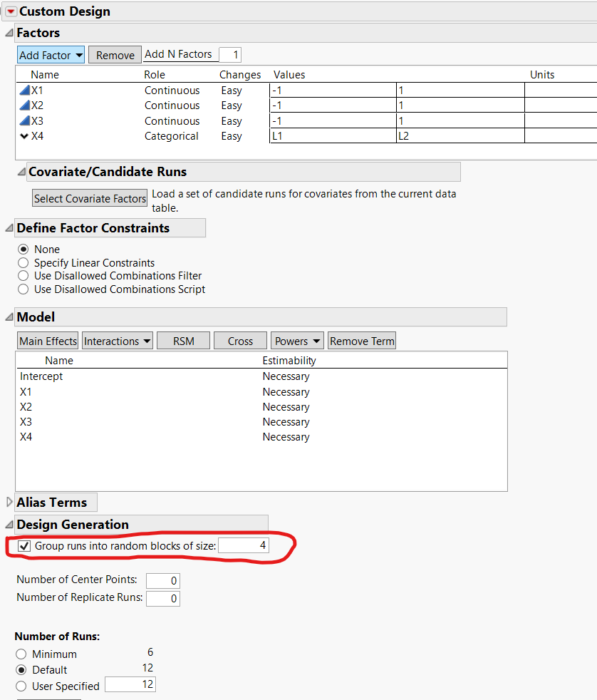Select Minimum number of runs

coord(21,654)
